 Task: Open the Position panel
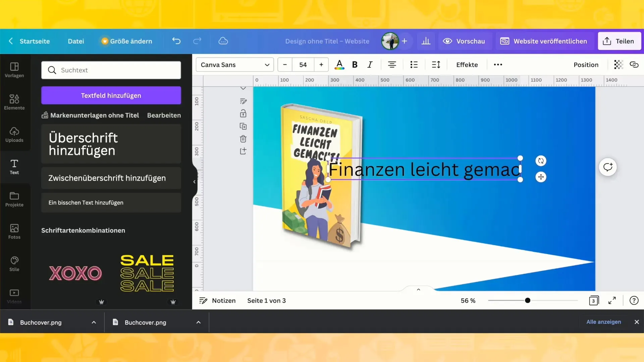[x=586, y=65]
